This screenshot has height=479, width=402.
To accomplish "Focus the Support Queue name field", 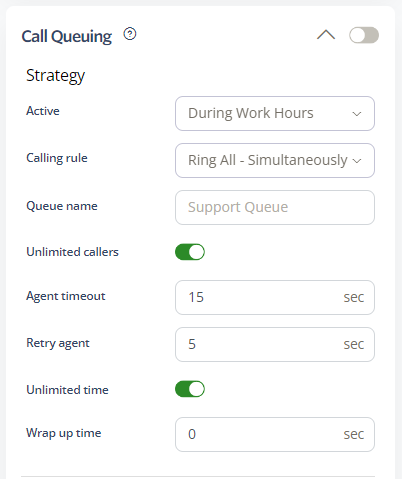I will pos(275,207).
